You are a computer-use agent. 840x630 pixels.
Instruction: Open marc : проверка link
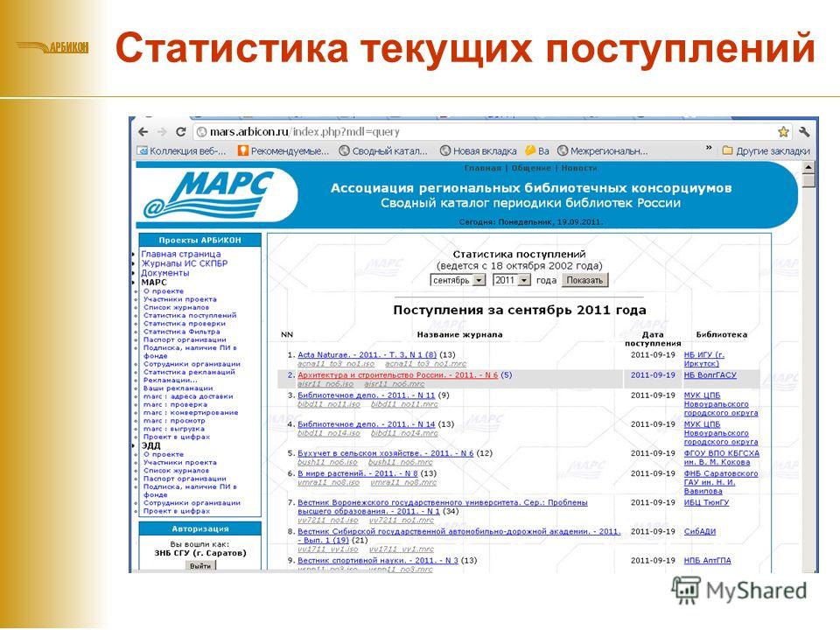pos(175,404)
